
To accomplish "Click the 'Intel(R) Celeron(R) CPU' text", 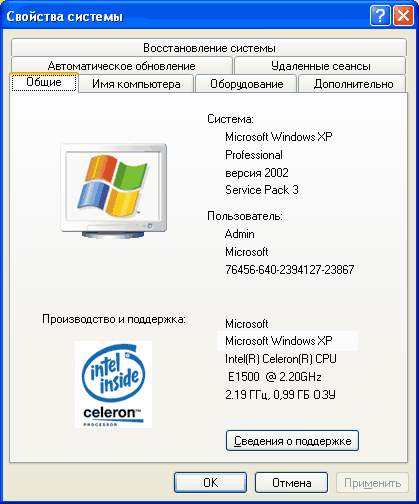I will (281, 359).
